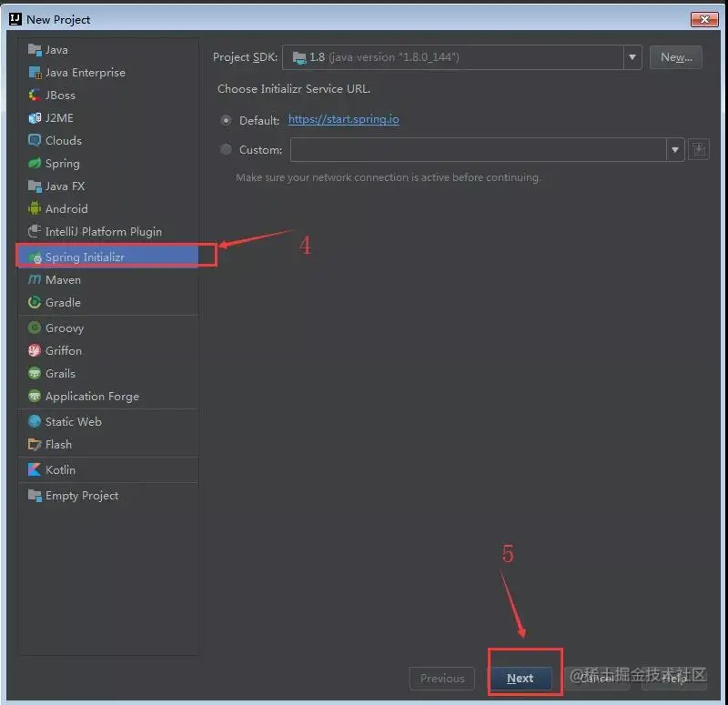Screen dimensions: 728x705
Task: Choose Java Enterprise in list
Action: (86, 73)
